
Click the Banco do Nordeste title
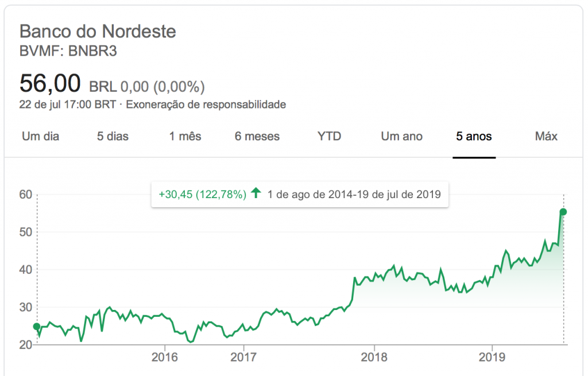[x=98, y=32]
